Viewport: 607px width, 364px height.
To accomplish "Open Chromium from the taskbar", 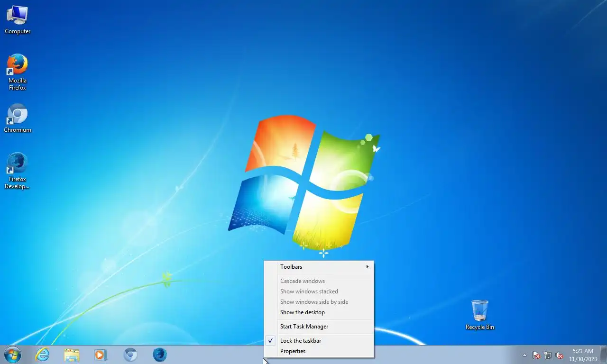I will [130, 355].
